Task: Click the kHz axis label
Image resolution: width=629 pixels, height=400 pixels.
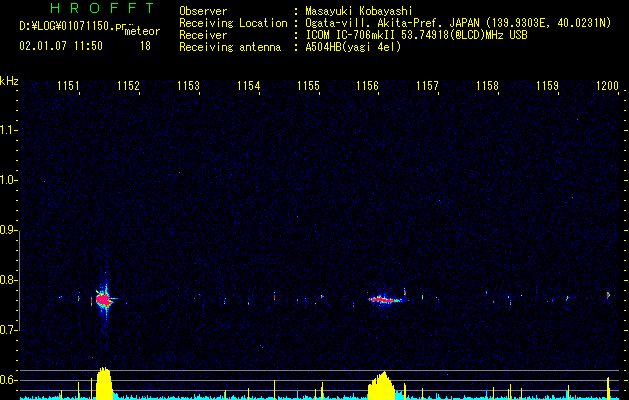Action: (9, 81)
